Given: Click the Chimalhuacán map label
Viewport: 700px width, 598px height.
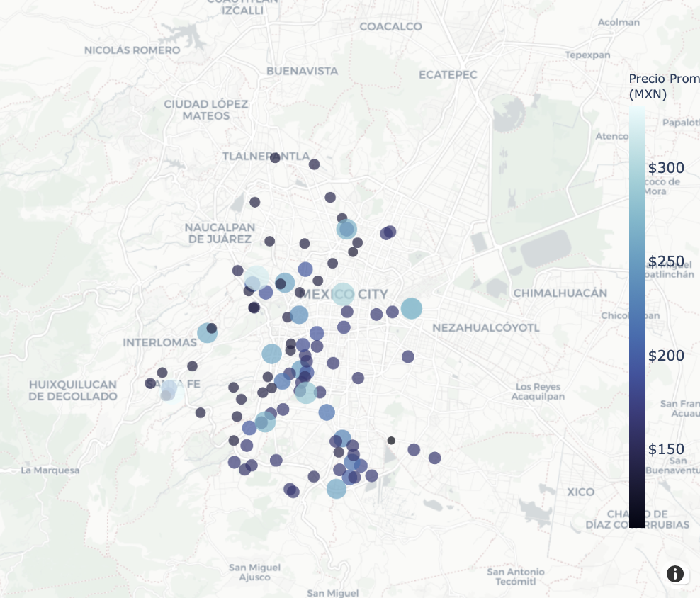Looking at the screenshot, I should pyautogui.click(x=560, y=293).
